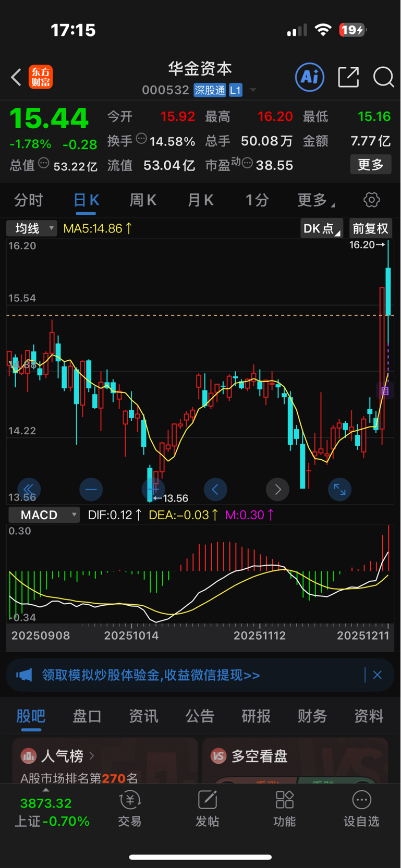Image resolution: width=401 pixels, height=868 pixels.
Task: Tap the MACD histogram chart area
Action: click(200, 573)
